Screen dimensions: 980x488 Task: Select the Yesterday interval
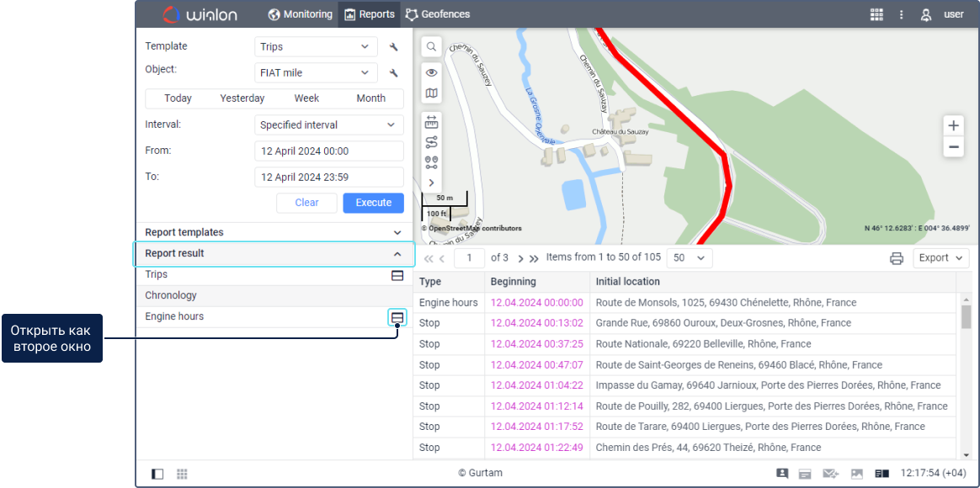[242, 98]
